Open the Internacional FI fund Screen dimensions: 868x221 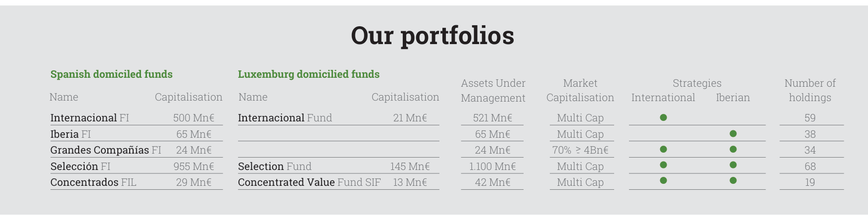point(90,118)
